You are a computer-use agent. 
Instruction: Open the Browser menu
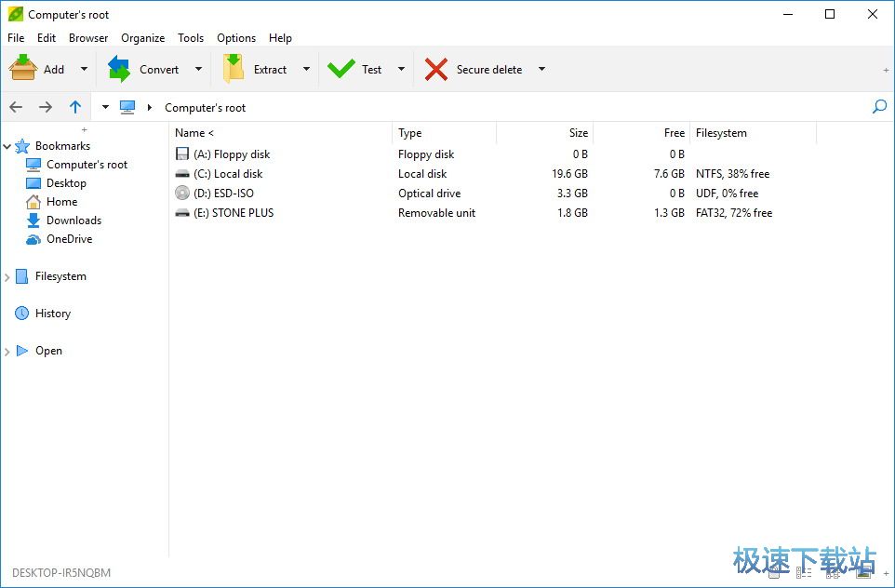pos(88,37)
